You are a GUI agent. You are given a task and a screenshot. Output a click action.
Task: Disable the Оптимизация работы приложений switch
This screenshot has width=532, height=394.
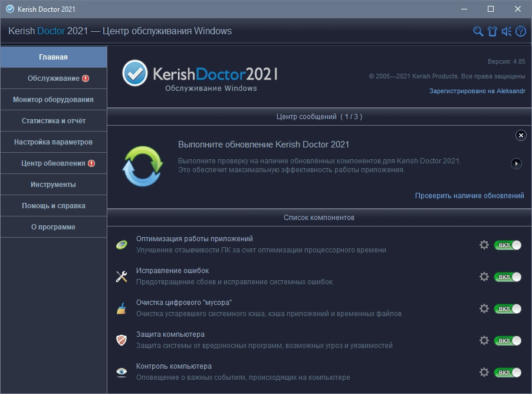click(508, 245)
